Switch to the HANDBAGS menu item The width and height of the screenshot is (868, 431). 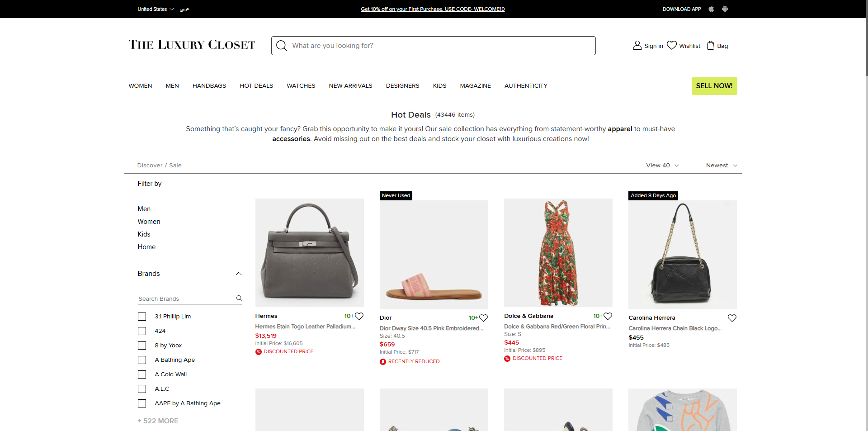[x=209, y=86]
